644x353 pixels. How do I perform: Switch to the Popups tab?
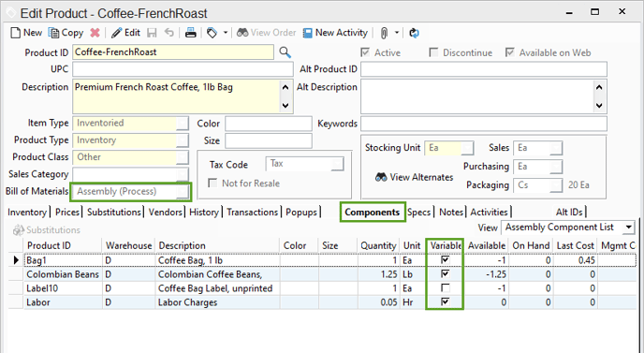(301, 212)
